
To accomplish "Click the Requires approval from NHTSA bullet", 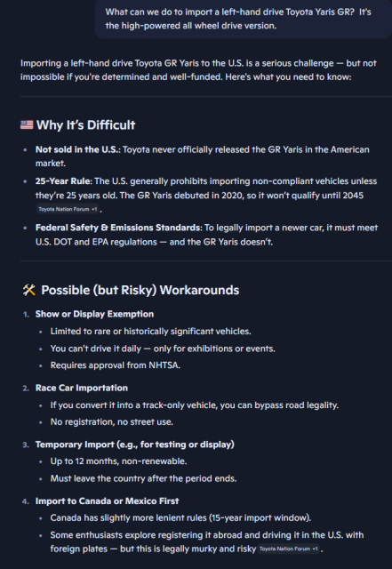I will [x=116, y=365].
